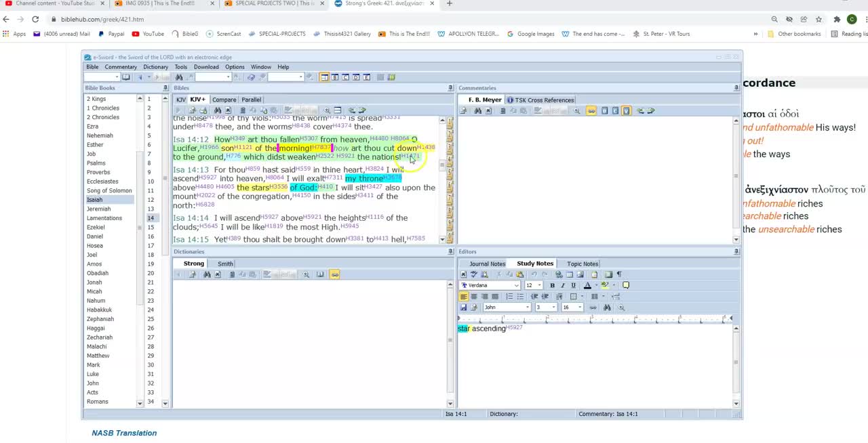Open the borders dropdown arrow in editor

[582, 297]
